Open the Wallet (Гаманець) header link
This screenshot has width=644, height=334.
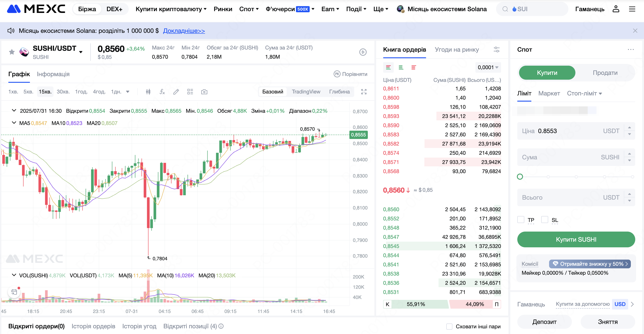pos(589,9)
